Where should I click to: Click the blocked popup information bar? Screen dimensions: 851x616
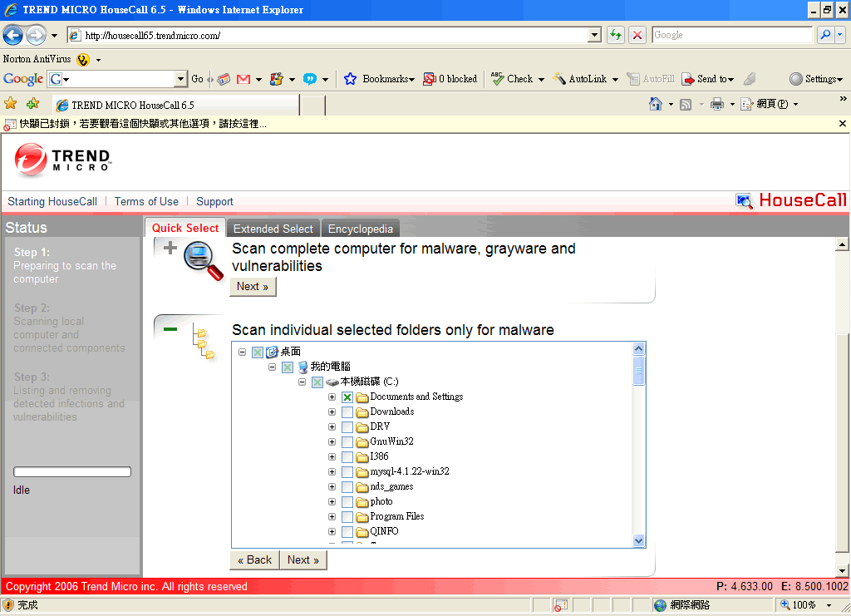[425, 124]
